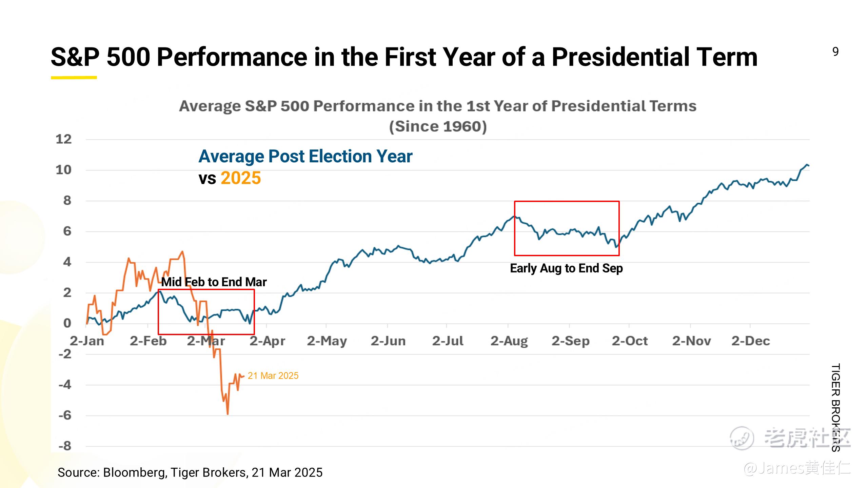
Task: Click the orange "2025" legend text
Action: [x=241, y=178]
